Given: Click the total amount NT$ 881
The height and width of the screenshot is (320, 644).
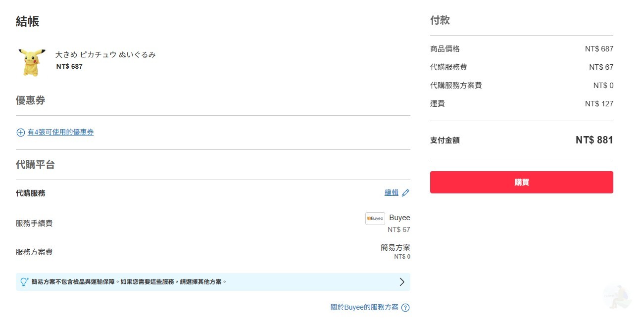Looking at the screenshot, I should (x=594, y=140).
